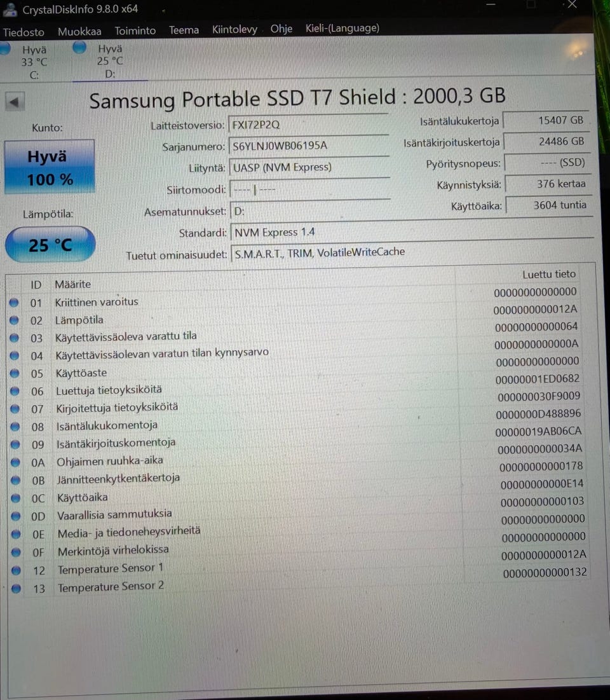Click the status dot for ID 0C Käyttöaika

click(x=16, y=498)
